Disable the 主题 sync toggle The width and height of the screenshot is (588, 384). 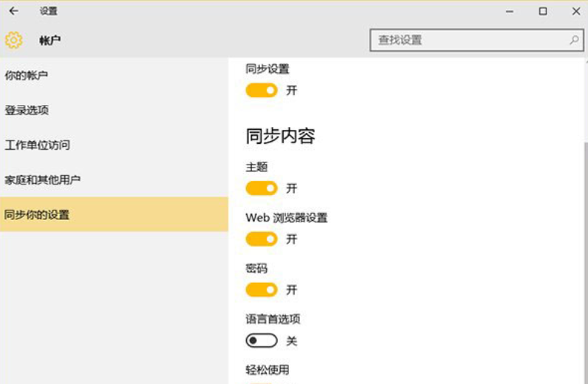tap(261, 188)
